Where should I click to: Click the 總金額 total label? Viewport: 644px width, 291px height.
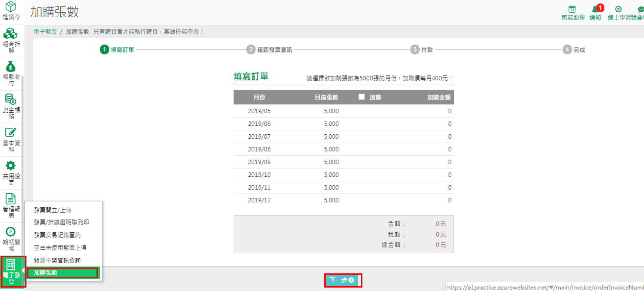pyautogui.click(x=394, y=244)
